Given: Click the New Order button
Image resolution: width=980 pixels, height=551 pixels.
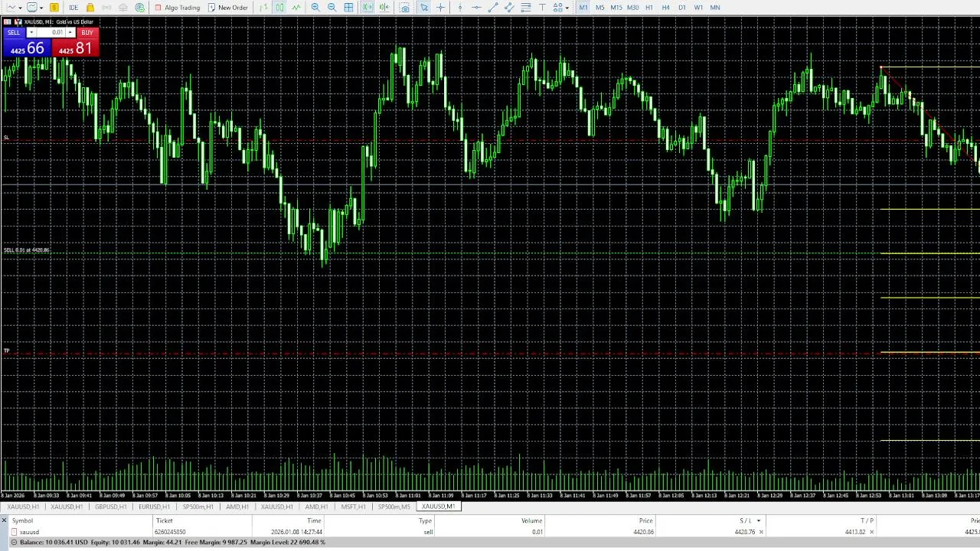Looking at the screenshot, I should click(228, 8).
